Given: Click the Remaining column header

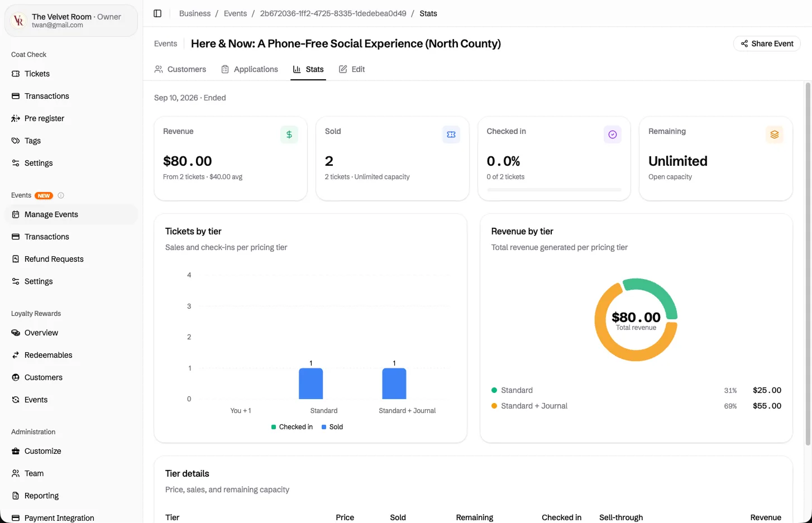Looking at the screenshot, I should 475,517.
